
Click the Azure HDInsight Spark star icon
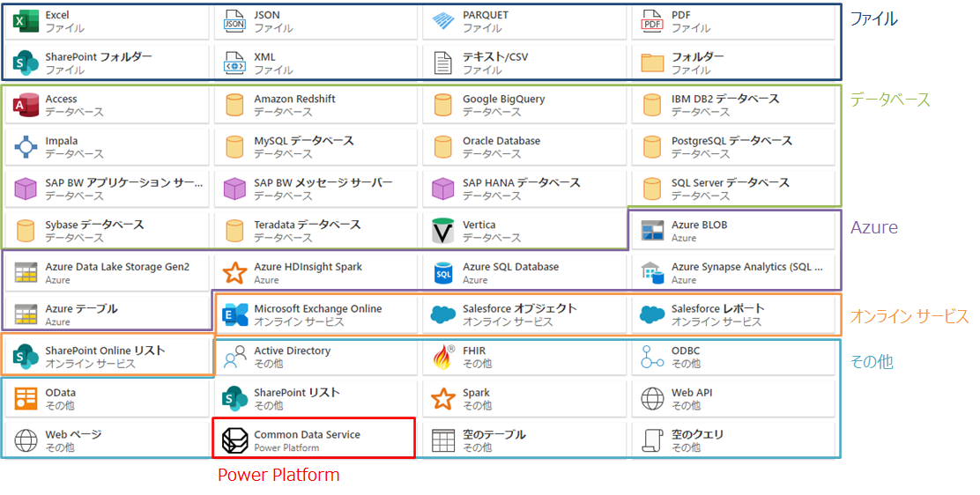[234, 272]
